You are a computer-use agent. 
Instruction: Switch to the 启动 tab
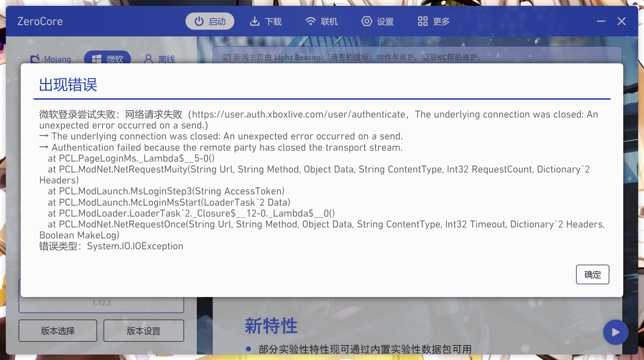coord(210,21)
